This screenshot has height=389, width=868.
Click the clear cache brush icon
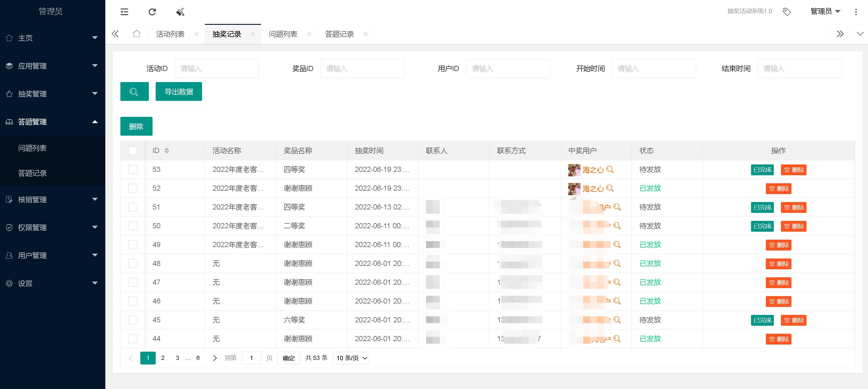[x=180, y=12]
